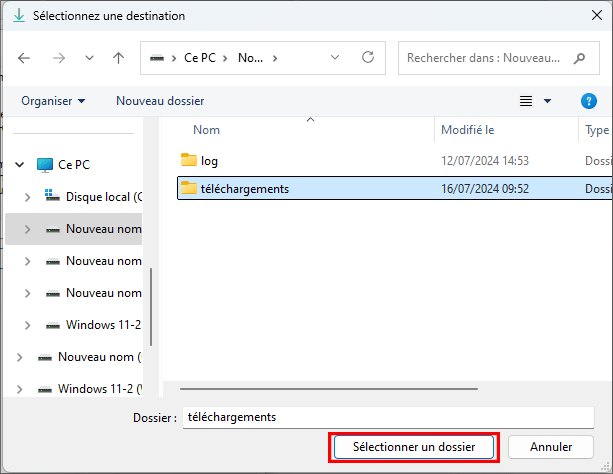
Task: Open the blue Help question icon
Action: click(x=589, y=101)
